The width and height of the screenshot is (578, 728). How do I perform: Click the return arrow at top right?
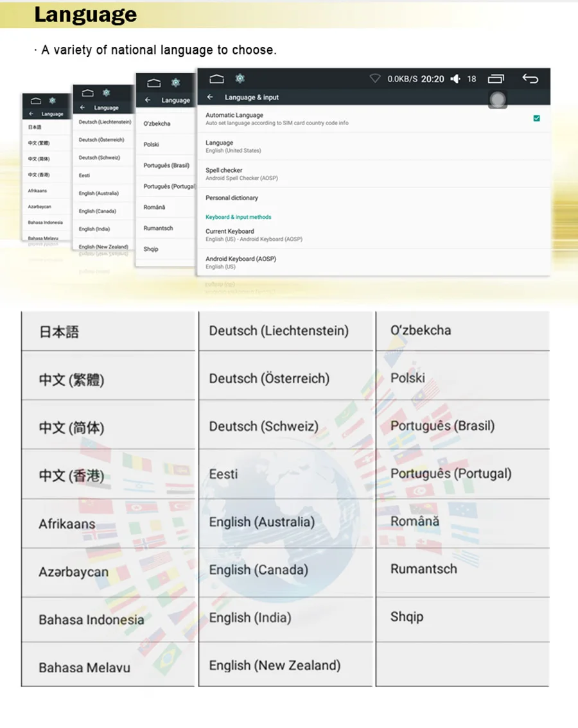[x=530, y=78]
